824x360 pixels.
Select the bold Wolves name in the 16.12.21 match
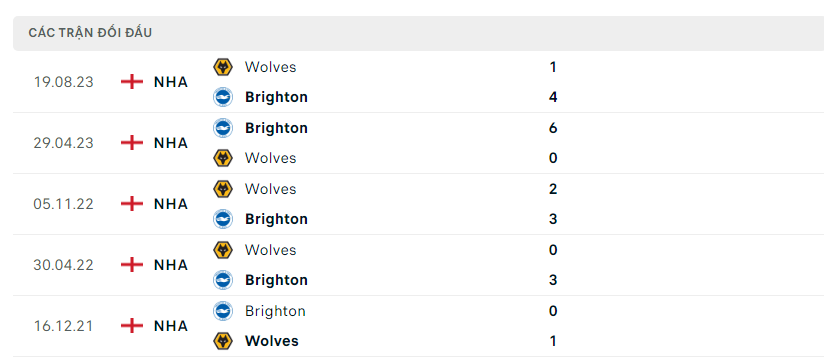pyautogui.click(x=272, y=341)
